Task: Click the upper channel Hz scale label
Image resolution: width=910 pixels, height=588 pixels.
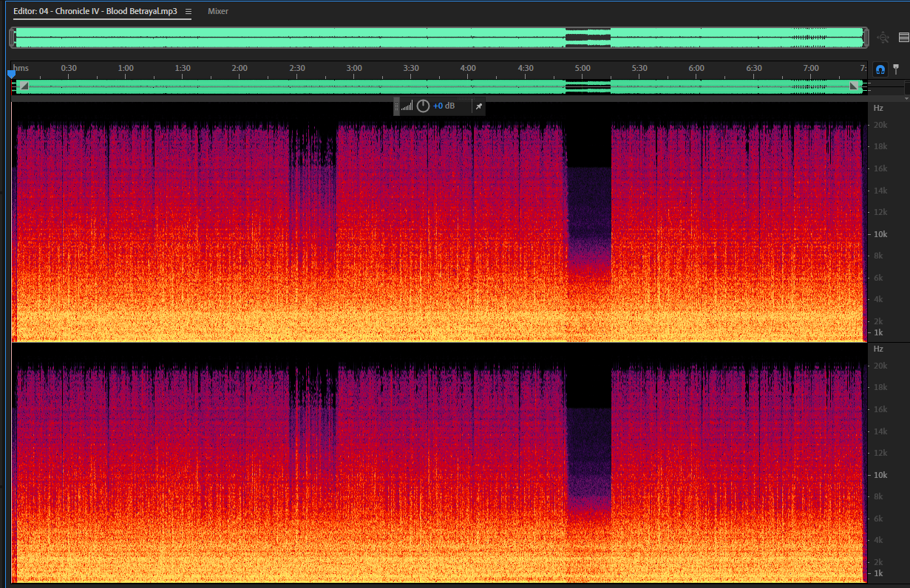Action: coord(878,108)
